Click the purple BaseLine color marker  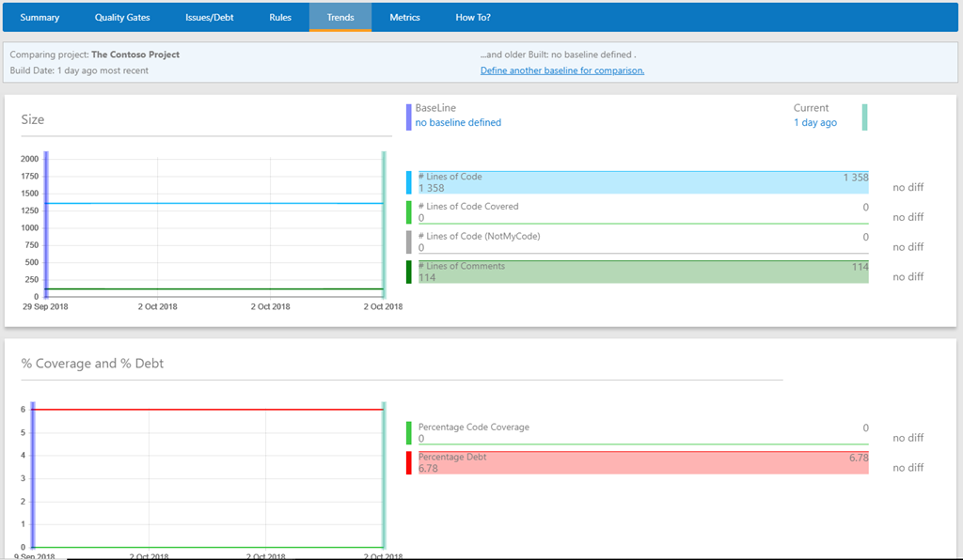click(408, 117)
